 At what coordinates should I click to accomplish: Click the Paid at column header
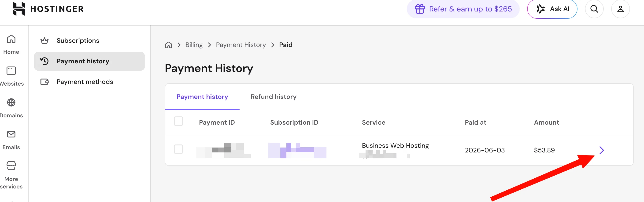coord(475,122)
